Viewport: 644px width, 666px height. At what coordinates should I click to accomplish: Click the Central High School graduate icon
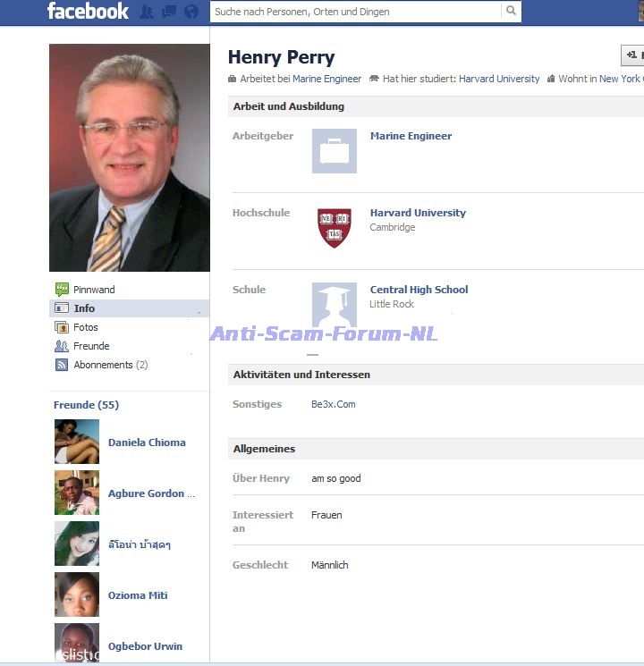(x=334, y=304)
